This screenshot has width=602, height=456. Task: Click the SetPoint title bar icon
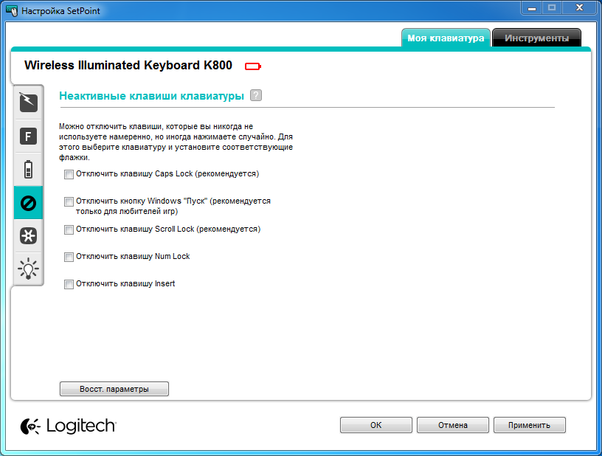[12, 11]
